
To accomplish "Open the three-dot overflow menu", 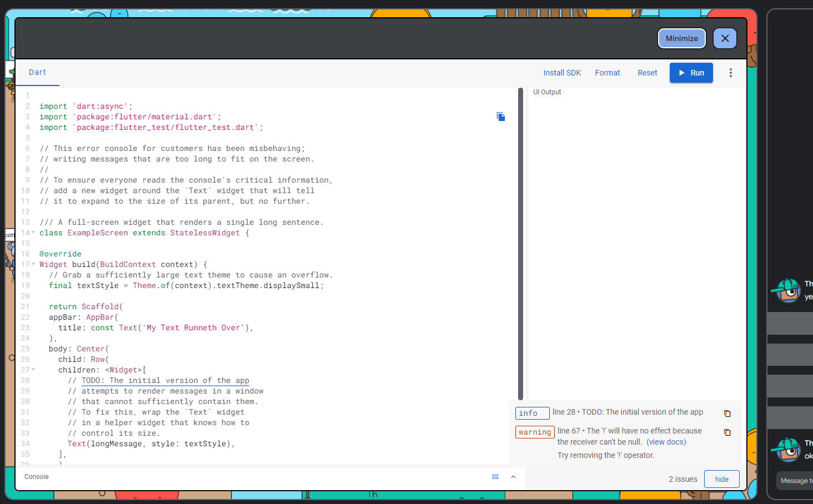I will [731, 73].
